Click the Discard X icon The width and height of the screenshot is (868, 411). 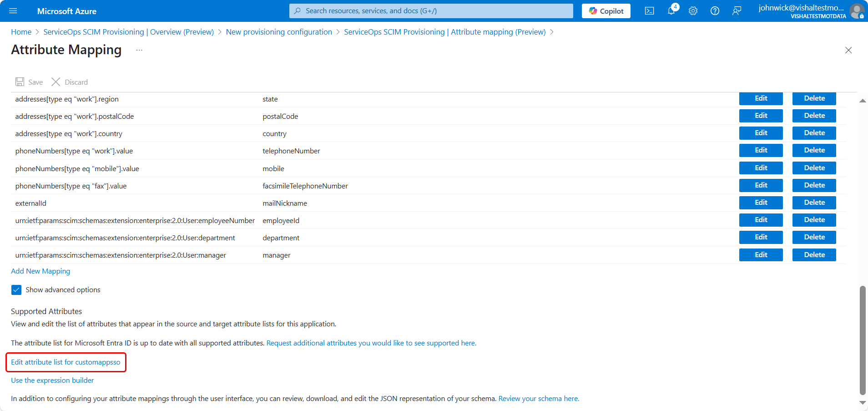click(56, 82)
